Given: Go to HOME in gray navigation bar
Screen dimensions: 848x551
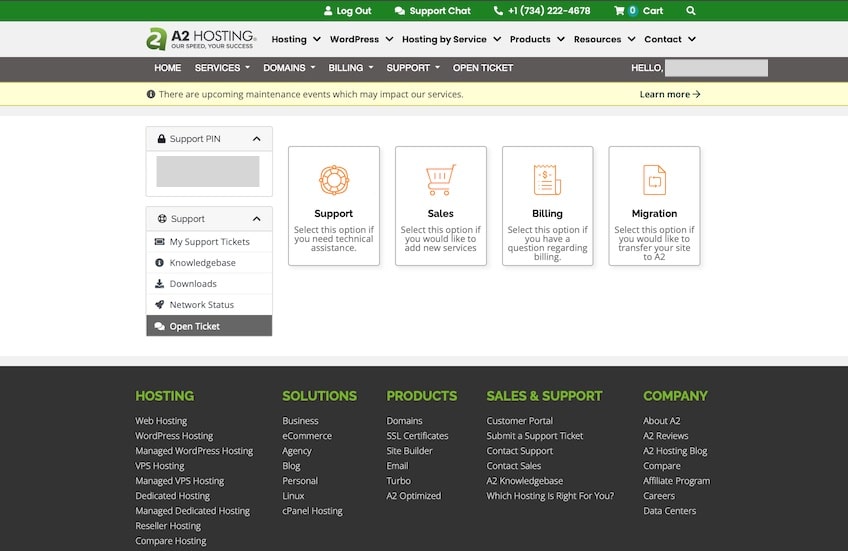Looking at the screenshot, I should click(x=167, y=68).
